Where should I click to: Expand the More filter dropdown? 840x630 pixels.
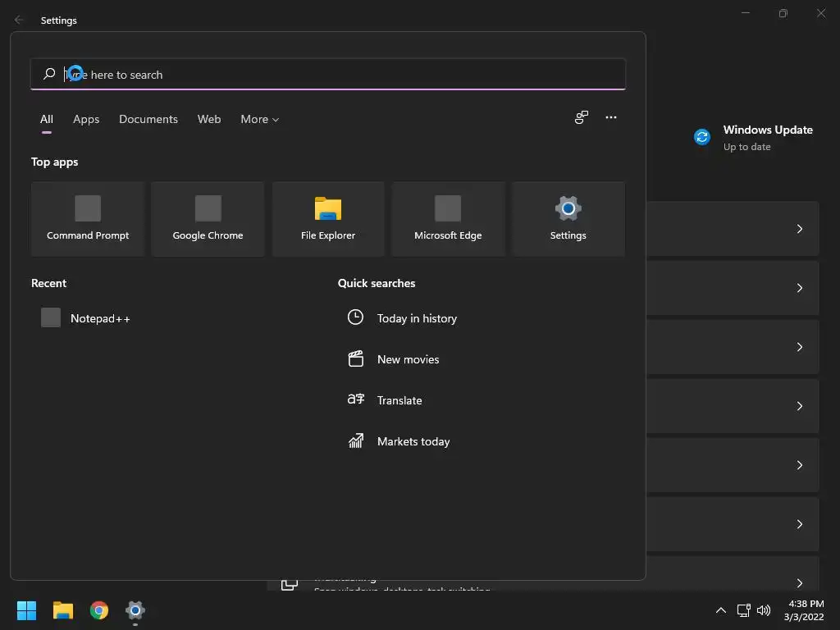pyautogui.click(x=260, y=119)
